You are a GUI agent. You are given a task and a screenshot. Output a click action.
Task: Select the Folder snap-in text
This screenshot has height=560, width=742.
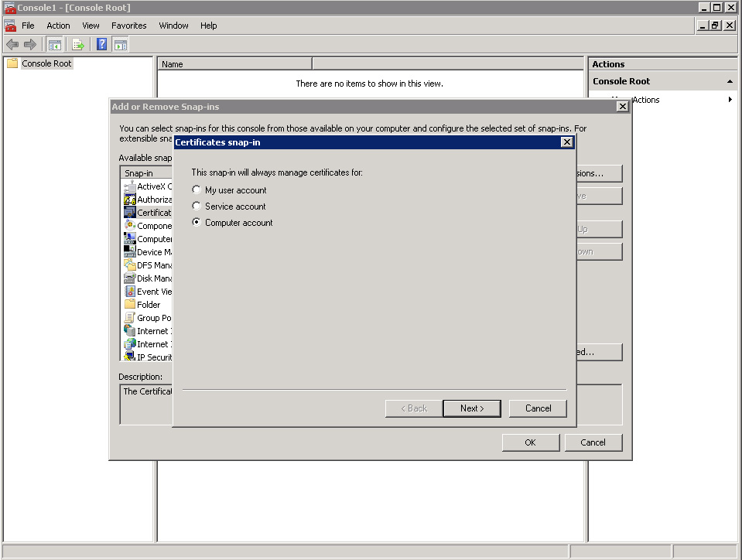pyautogui.click(x=149, y=305)
